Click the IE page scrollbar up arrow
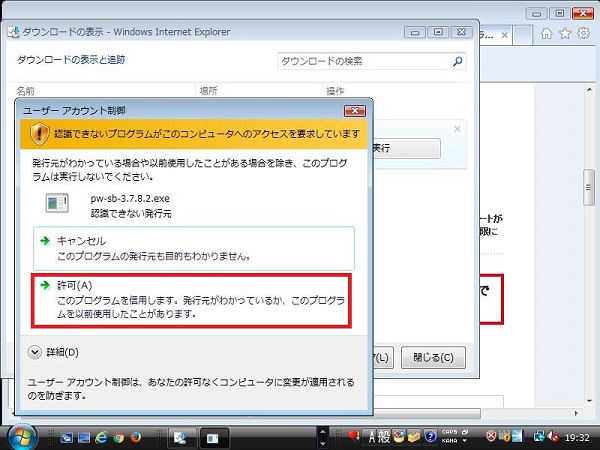Viewport: 600px width, 450px height. pyautogui.click(x=589, y=89)
